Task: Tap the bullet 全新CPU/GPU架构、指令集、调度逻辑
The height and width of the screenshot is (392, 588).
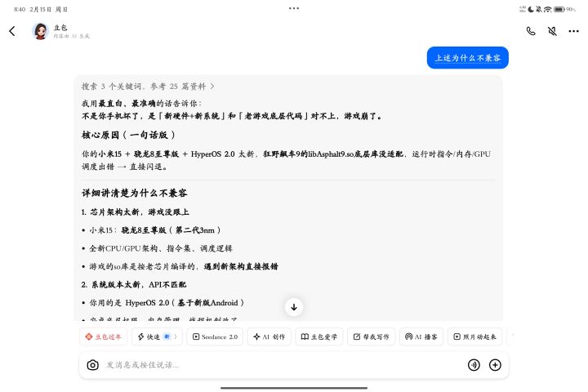Action: pyautogui.click(x=161, y=248)
